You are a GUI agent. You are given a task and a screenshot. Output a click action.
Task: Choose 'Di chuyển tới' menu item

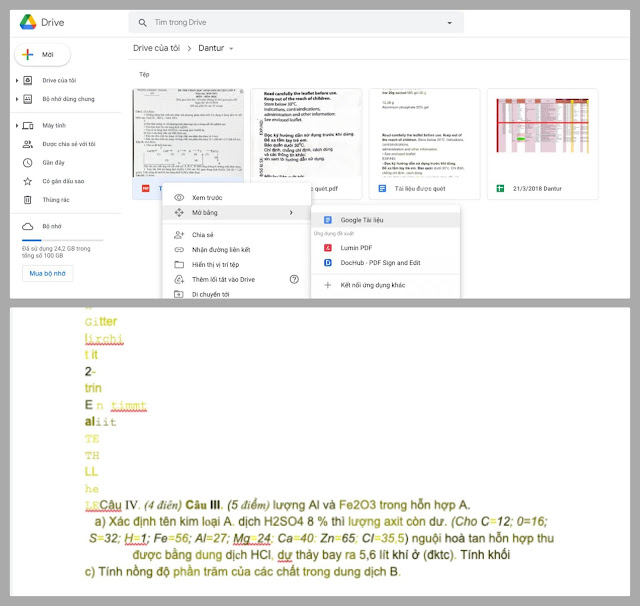tap(236, 294)
